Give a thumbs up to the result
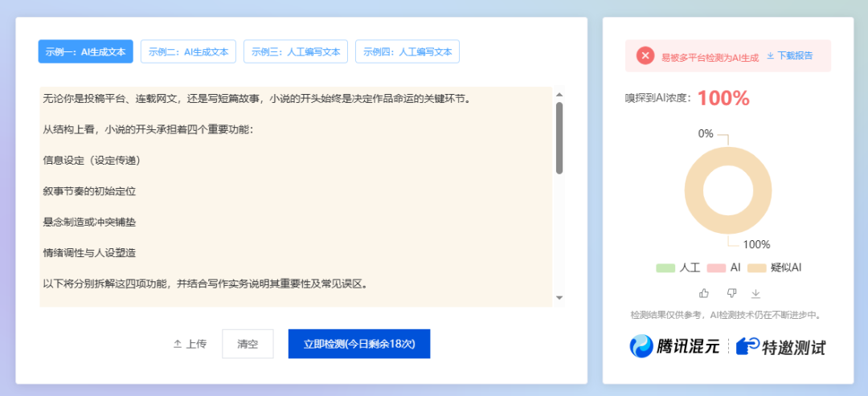 703,292
